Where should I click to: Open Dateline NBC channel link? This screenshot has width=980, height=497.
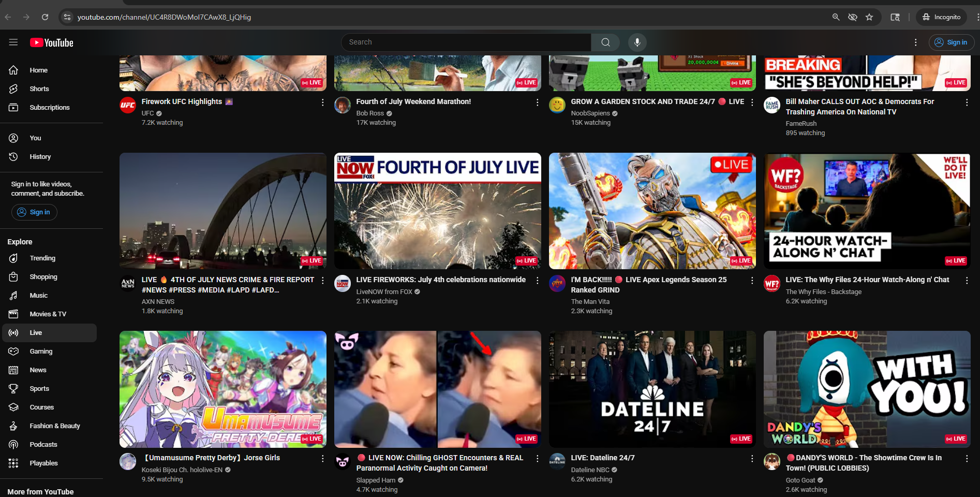(590, 470)
